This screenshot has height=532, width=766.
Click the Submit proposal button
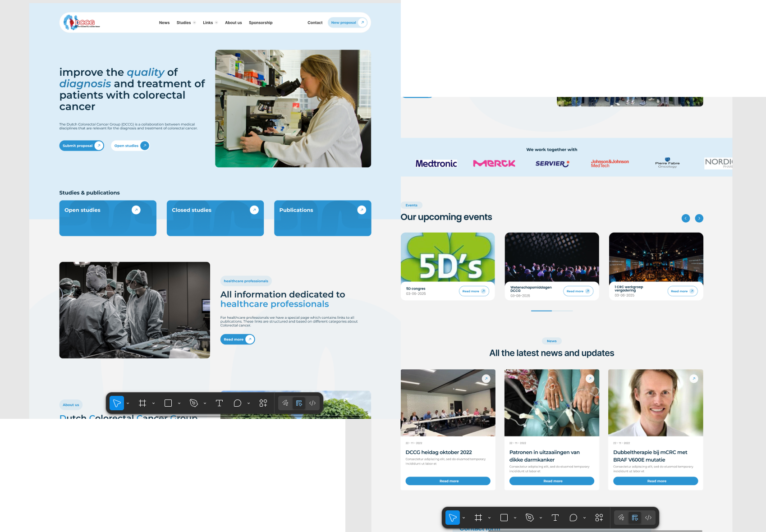pyautogui.click(x=81, y=146)
